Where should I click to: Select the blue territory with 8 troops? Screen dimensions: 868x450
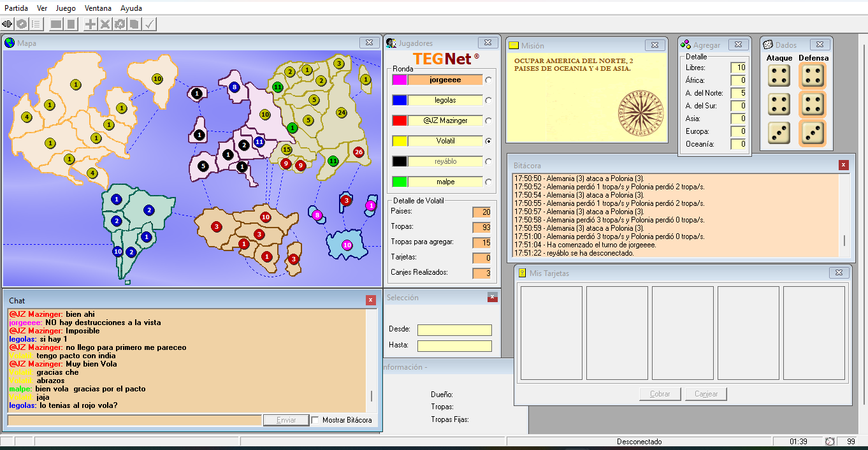point(235,87)
